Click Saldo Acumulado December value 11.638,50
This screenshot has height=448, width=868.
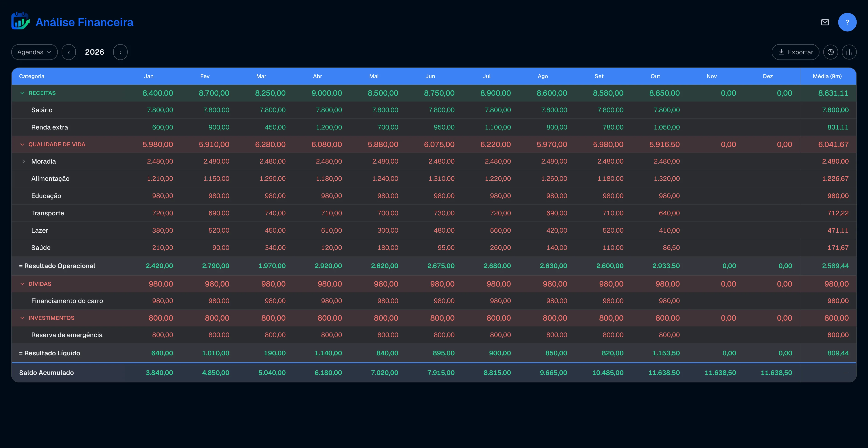tap(776, 373)
